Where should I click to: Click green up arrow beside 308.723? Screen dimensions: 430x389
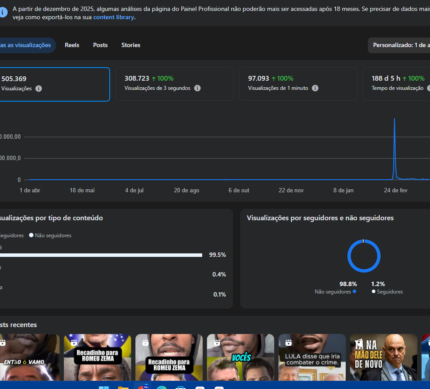154,79
